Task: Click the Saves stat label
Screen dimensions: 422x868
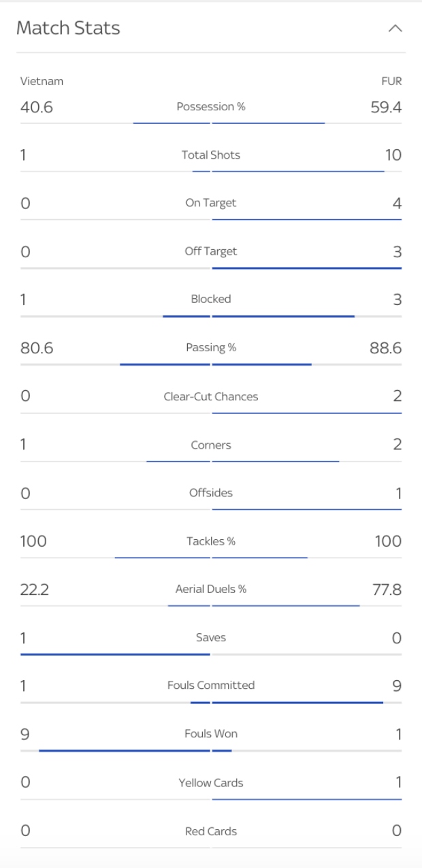Action: click(211, 638)
